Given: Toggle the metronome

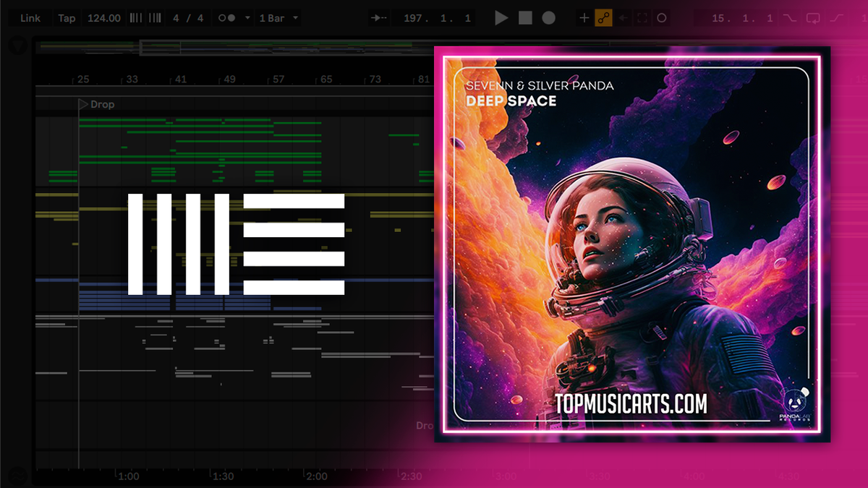Looking at the screenshot, I should [x=226, y=18].
